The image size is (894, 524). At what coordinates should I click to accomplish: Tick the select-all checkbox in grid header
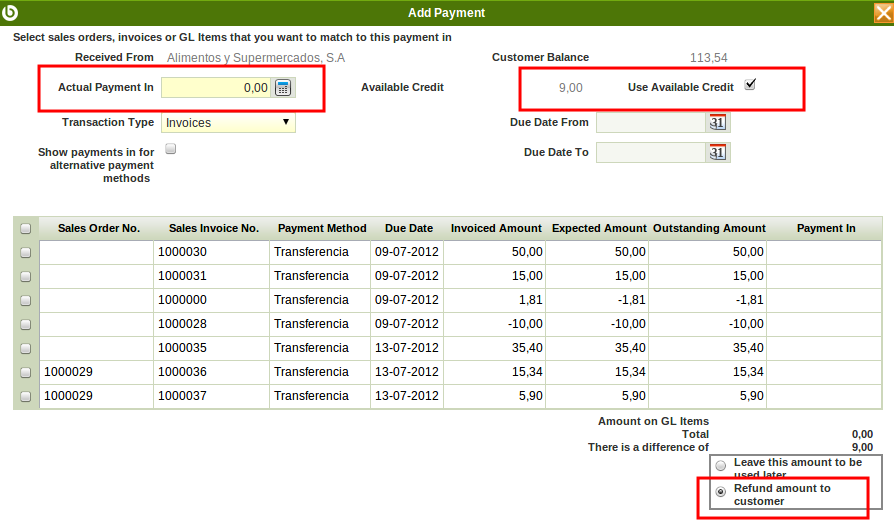pos(26,229)
